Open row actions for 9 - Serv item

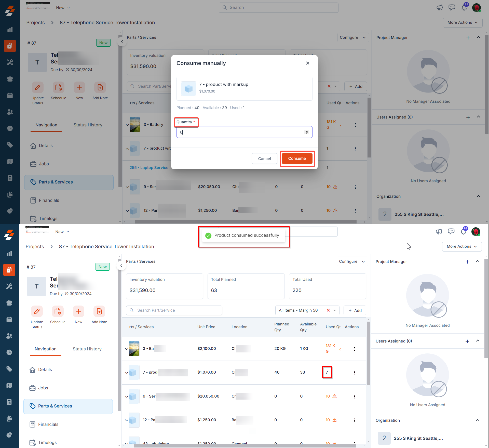[354, 397]
